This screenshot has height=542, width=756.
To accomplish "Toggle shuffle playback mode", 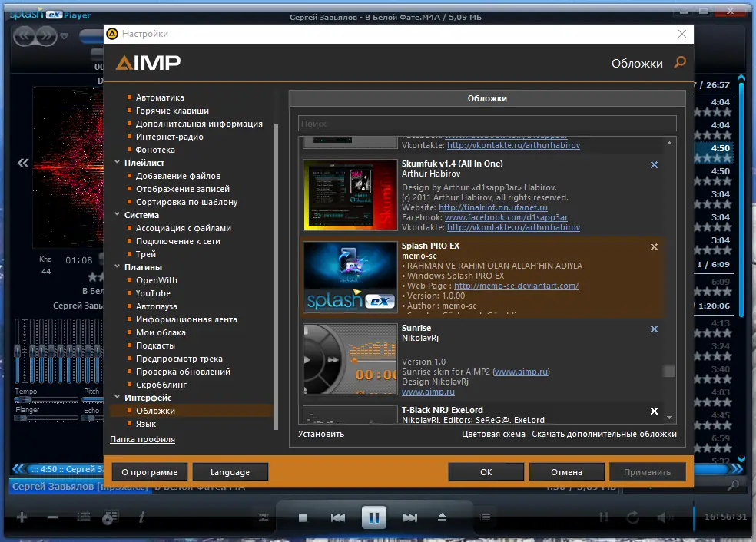I will [x=604, y=517].
